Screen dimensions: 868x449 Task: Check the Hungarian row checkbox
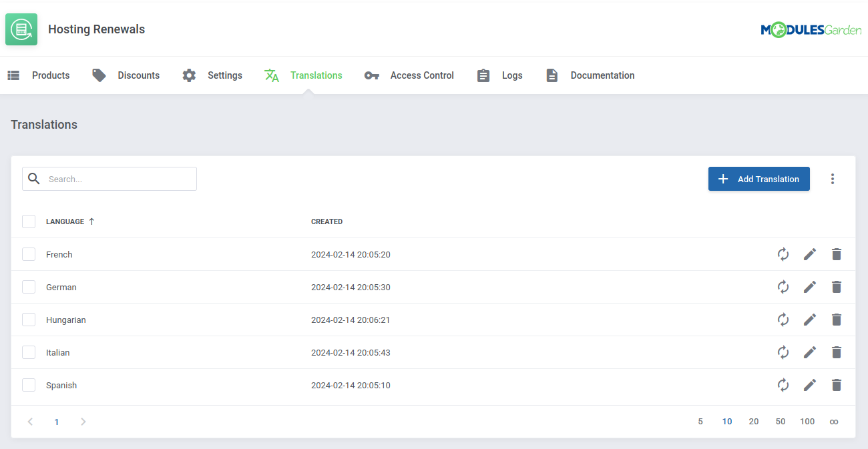tap(29, 320)
